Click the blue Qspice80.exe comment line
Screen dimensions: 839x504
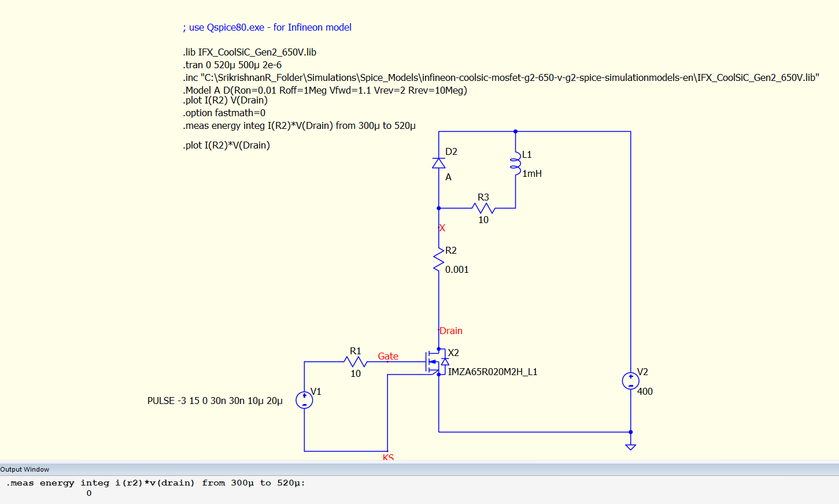[267, 27]
